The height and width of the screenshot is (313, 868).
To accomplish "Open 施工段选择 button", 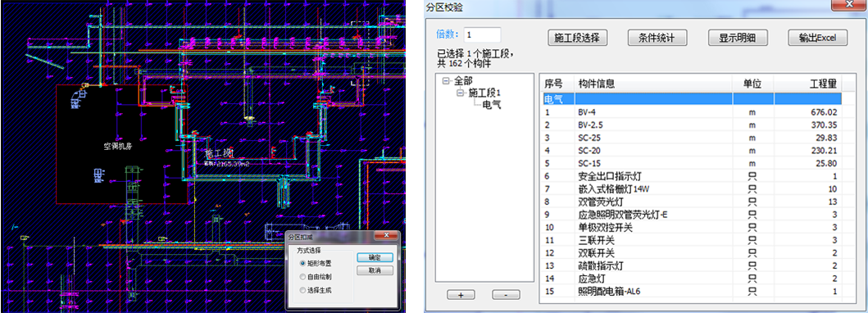I will point(577,38).
